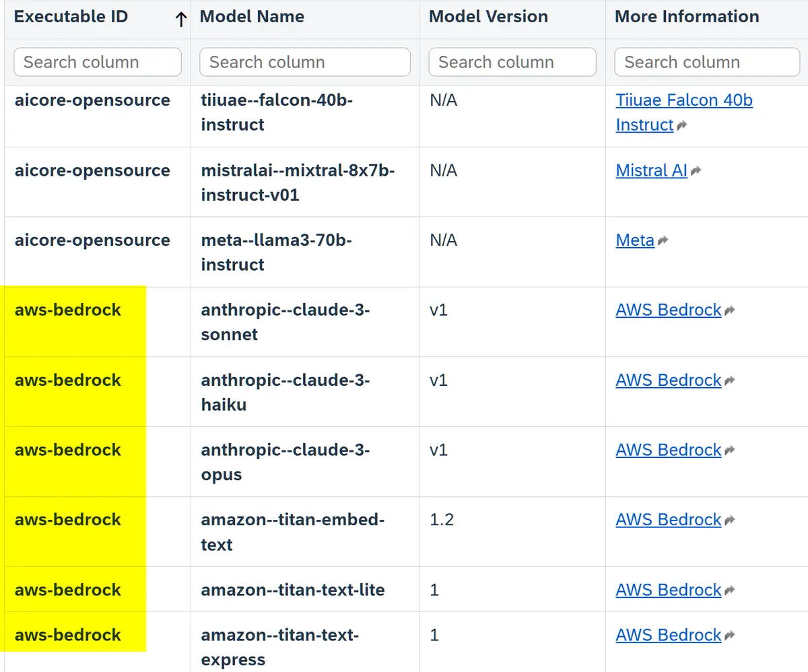Open AWS Bedrock link for titan-text-lite

pyautogui.click(x=669, y=590)
